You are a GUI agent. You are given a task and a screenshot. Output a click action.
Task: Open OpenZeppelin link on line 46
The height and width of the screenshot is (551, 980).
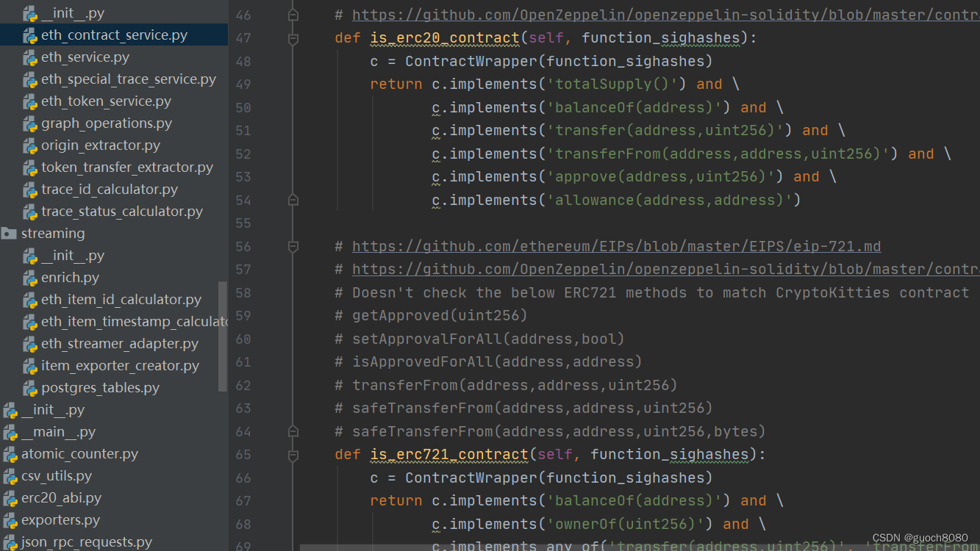point(666,15)
